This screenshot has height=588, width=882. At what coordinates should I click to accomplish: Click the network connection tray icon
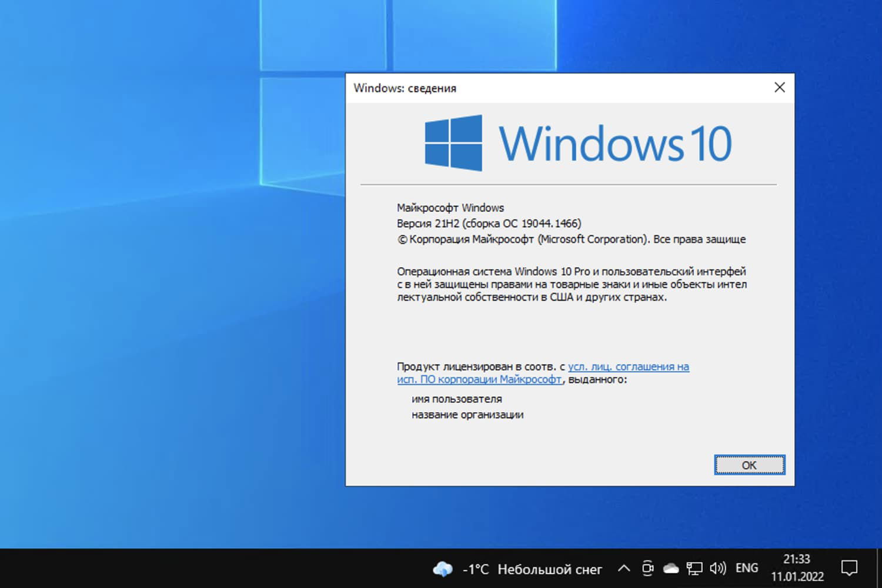pyautogui.click(x=694, y=568)
